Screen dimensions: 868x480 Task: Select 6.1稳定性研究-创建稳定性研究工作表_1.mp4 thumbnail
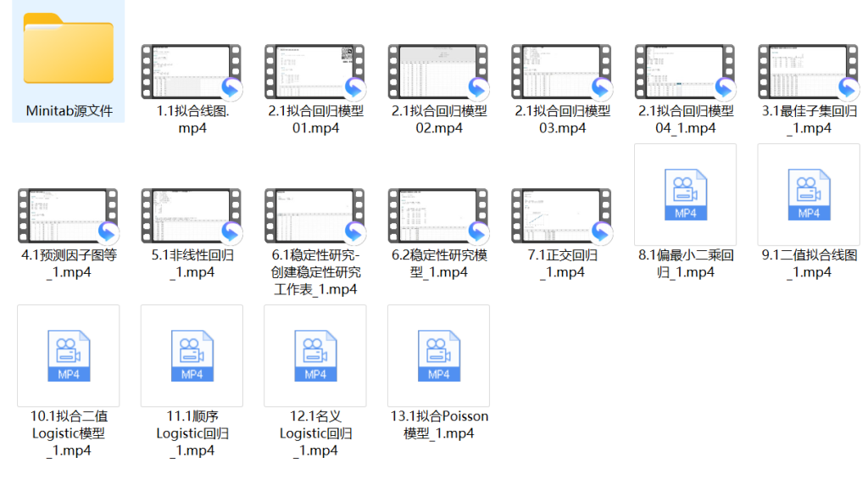tap(315, 216)
